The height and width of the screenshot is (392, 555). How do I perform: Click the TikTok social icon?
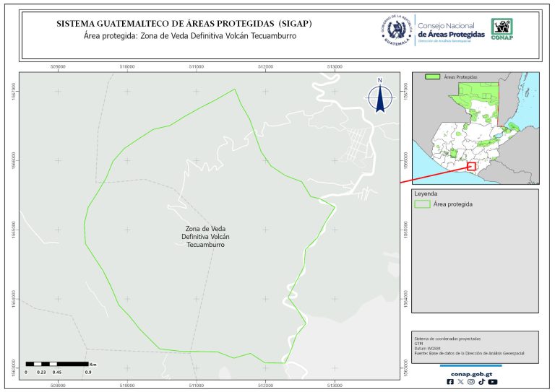click(481, 382)
